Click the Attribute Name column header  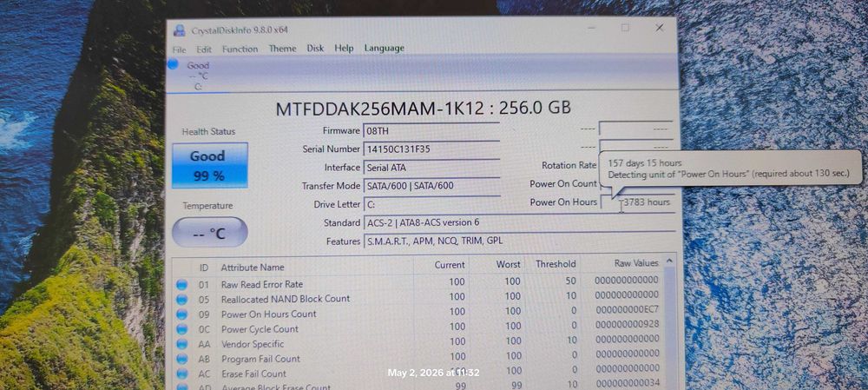pyautogui.click(x=253, y=267)
